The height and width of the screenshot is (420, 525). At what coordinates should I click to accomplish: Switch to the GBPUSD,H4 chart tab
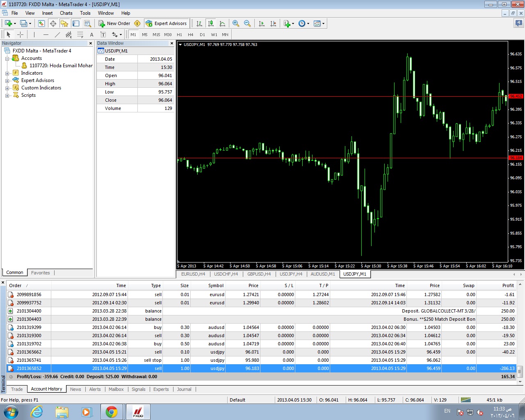coord(259,274)
